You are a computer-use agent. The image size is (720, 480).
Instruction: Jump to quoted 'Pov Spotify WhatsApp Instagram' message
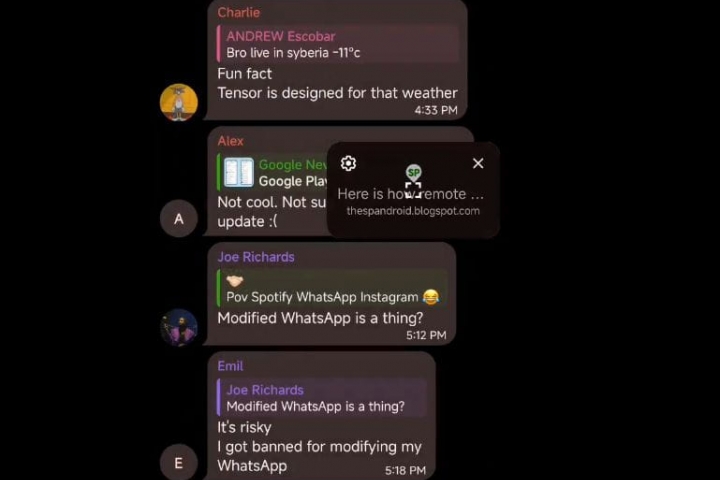332,288
